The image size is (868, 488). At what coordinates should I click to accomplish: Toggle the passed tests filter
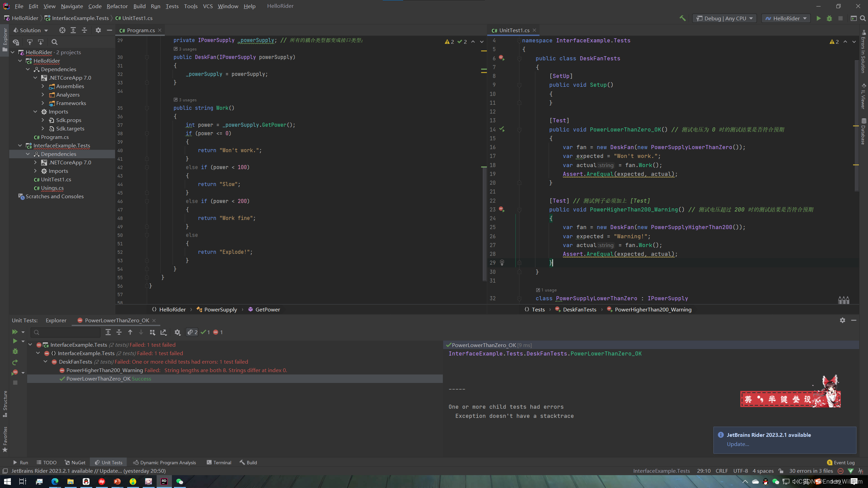pos(205,332)
